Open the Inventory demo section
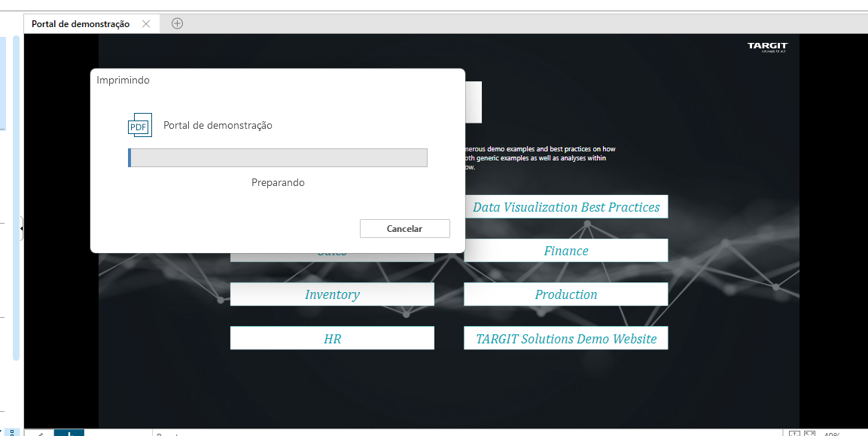Screen dimensions: 868x436 pyautogui.click(x=332, y=294)
